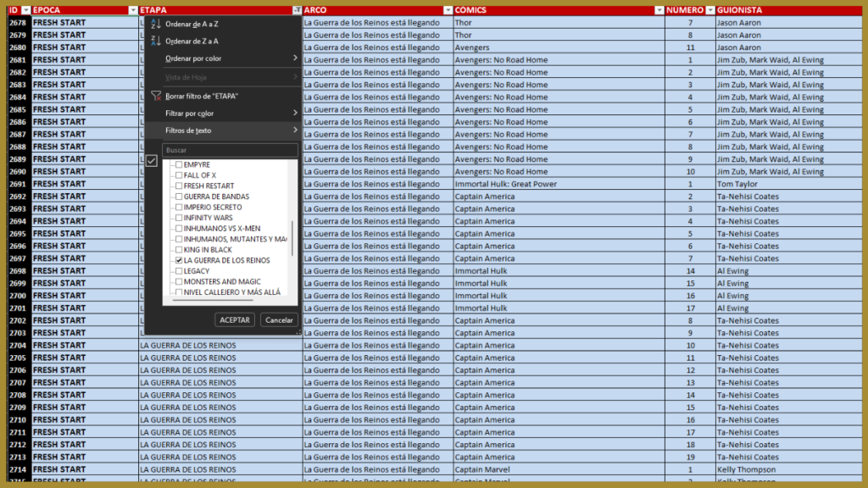Uncheck LA GUERRA DE LOS REINOS checkbox
868x488 pixels.
click(x=179, y=260)
